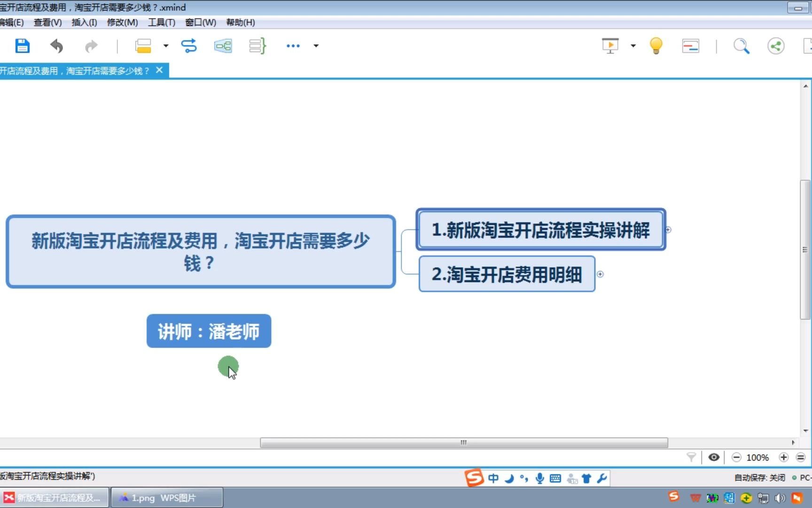Click the Sogou S logo on IME bar
Viewport: 812px width, 508px height.
pyautogui.click(x=474, y=478)
